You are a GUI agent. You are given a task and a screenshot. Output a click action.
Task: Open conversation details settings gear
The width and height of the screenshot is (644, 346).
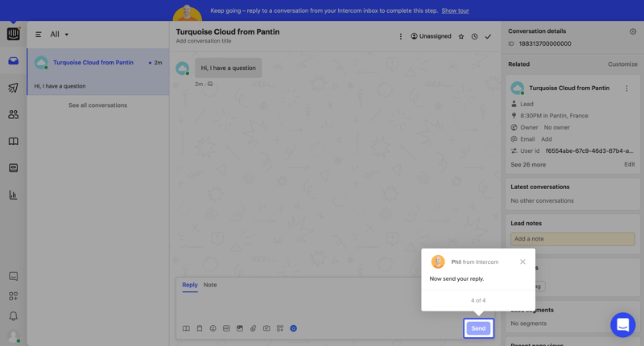coord(633,31)
